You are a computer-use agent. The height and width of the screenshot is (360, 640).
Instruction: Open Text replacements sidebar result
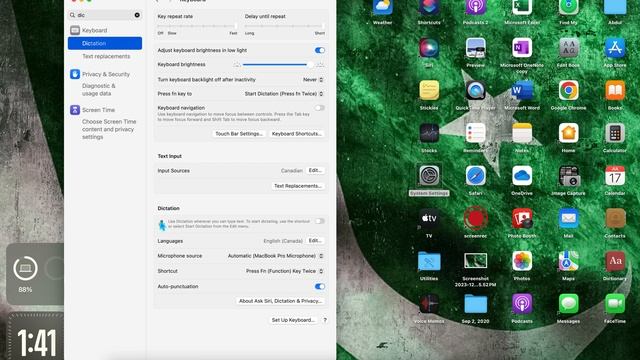point(106,56)
